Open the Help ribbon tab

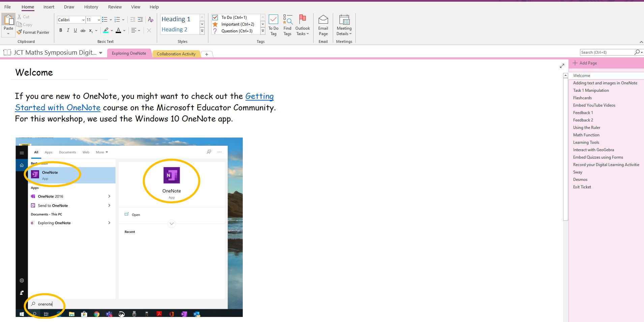click(x=154, y=7)
